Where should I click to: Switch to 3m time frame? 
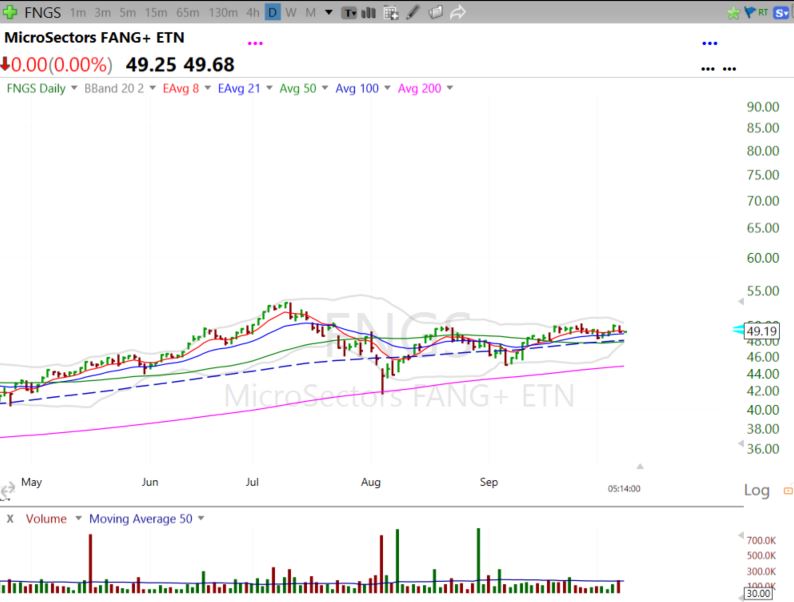103,13
